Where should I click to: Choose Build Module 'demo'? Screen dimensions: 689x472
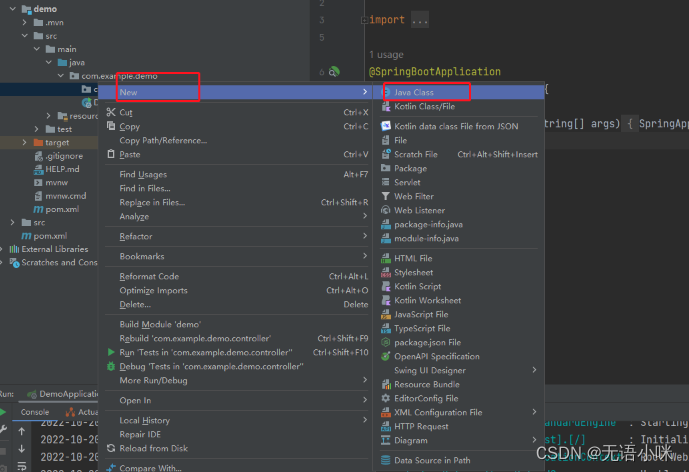pyautogui.click(x=236, y=324)
